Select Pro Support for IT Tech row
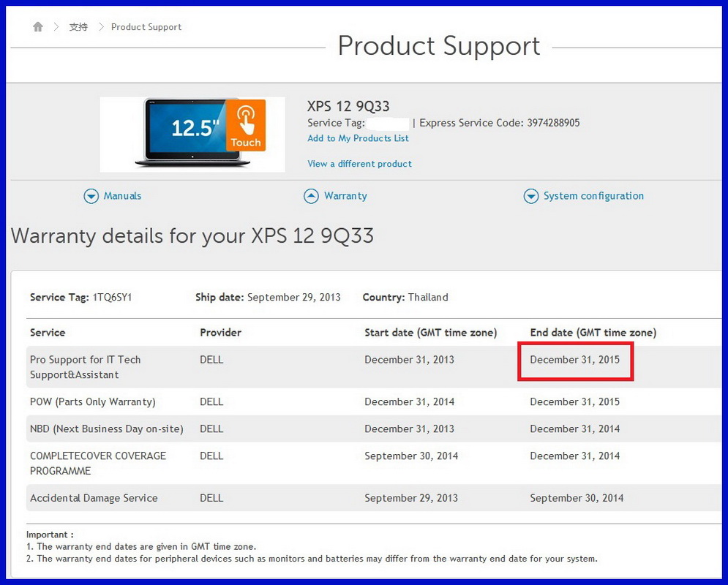 coord(374,367)
